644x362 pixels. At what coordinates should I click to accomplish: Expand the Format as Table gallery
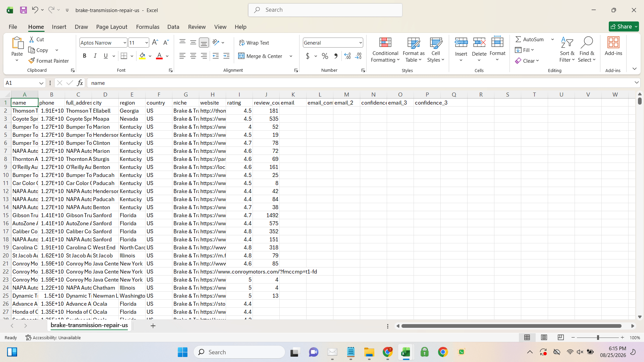pos(414,50)
